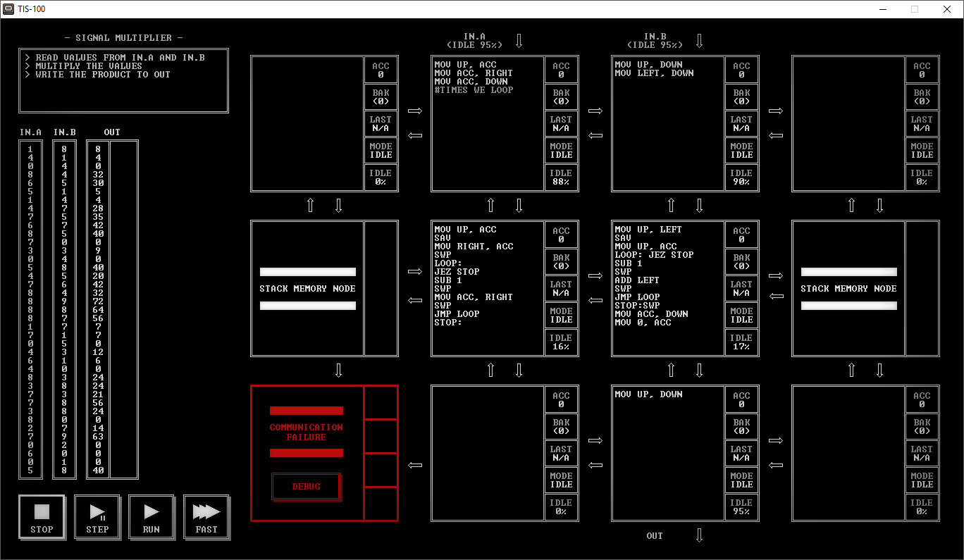Click the red DEBUG button

pyautogui.click(x=307, y=487)
